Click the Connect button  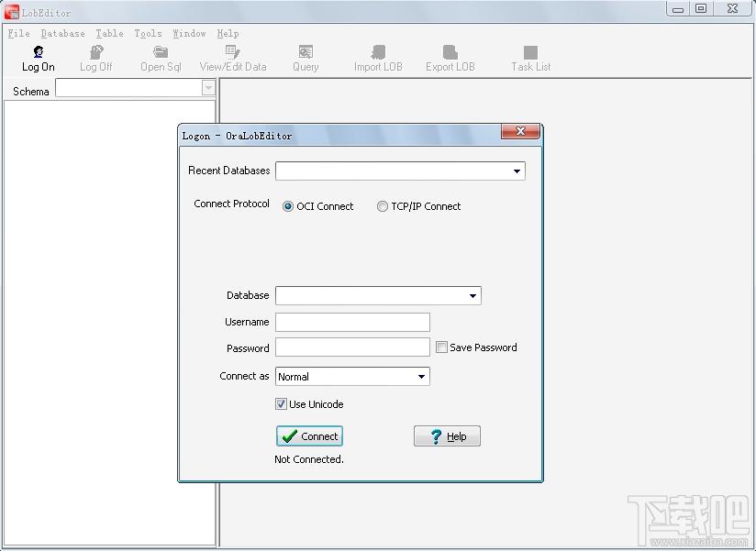(309, 435)
